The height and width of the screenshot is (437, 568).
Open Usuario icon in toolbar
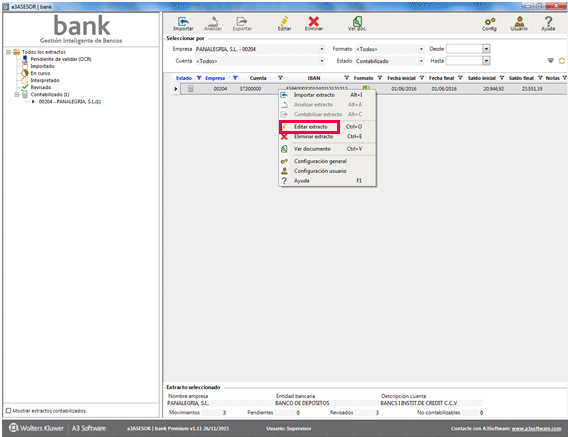click(x=519, y=24)
